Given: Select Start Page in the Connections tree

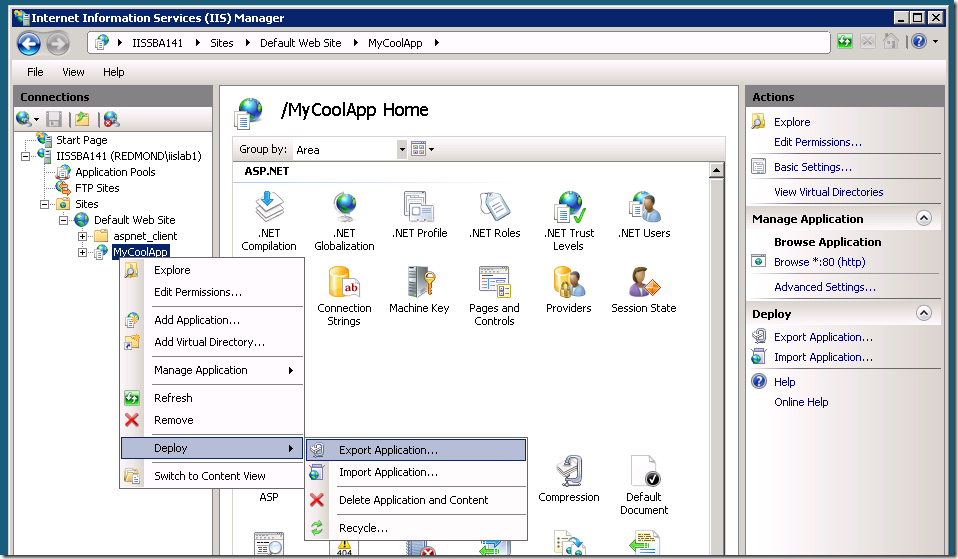Looking at the screenshot, I should coord(81,140).
